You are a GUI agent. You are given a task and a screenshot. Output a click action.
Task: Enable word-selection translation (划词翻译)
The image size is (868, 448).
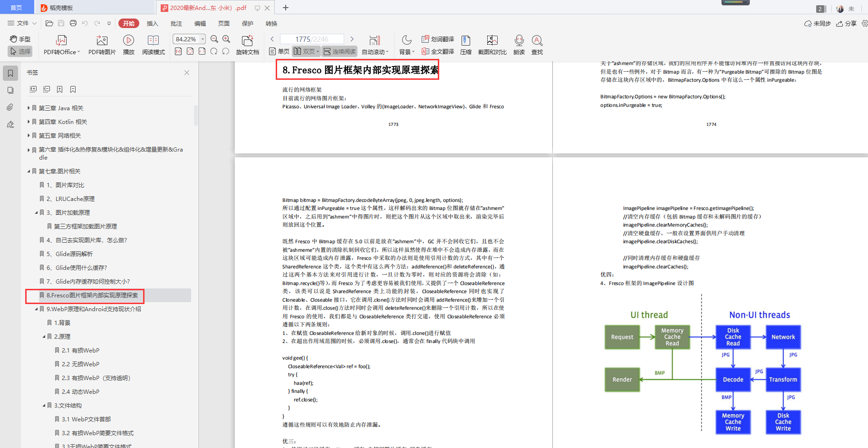[x=438, y=39]
